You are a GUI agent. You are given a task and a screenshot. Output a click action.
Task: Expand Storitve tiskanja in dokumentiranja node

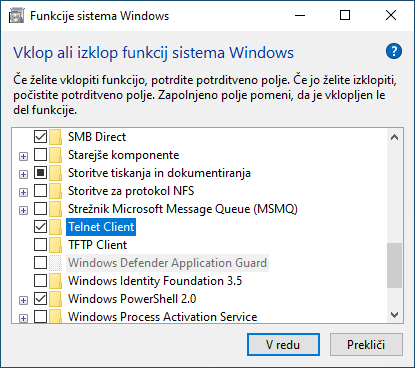point(23,174)
